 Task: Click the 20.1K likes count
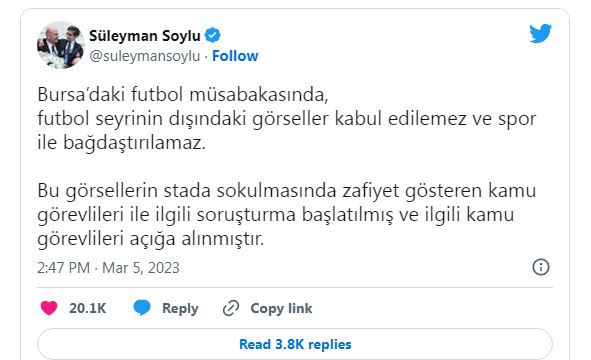[x=87, y=308]
